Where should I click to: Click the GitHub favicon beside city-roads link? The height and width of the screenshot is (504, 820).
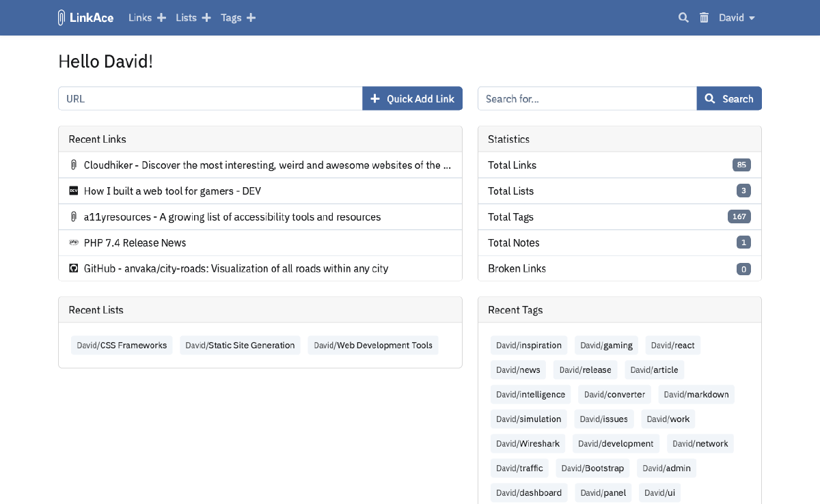click(73, 268)
